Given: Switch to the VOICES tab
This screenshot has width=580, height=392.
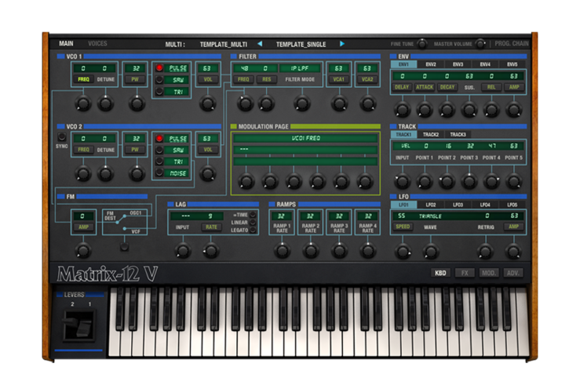Looking at the screenshot, I should [97, 44].
